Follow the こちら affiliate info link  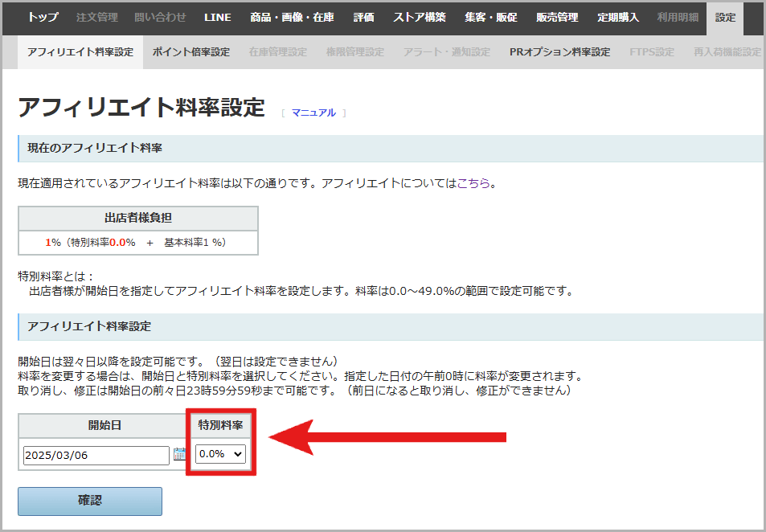[x=473, y=184]
